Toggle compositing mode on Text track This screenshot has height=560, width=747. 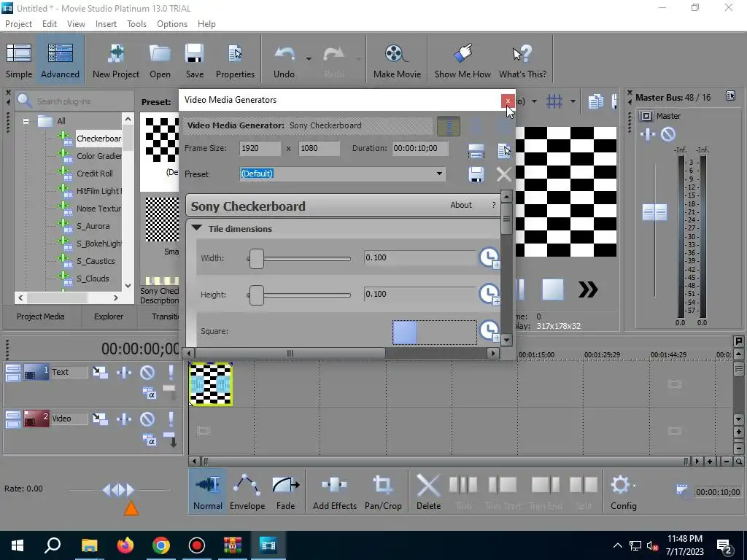coord(149,394)
